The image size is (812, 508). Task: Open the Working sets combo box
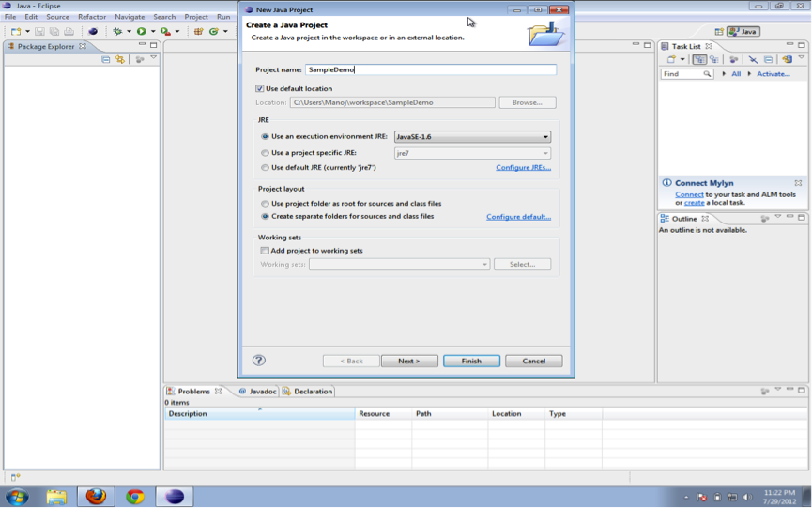[399, 264]
